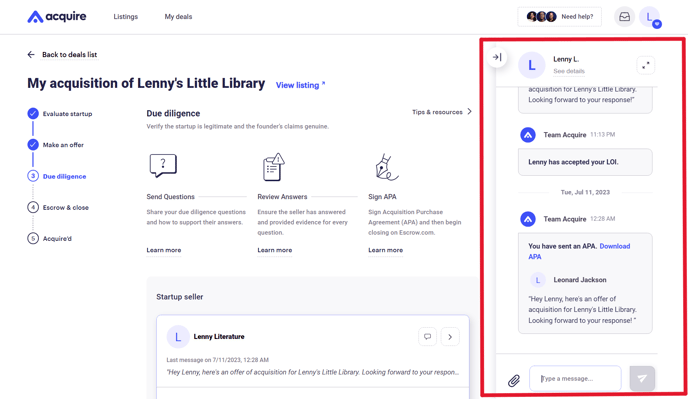The width and height of the screenshot is (688, 399).
Task: Open the View listing link
Action: (x=301, y=85)
